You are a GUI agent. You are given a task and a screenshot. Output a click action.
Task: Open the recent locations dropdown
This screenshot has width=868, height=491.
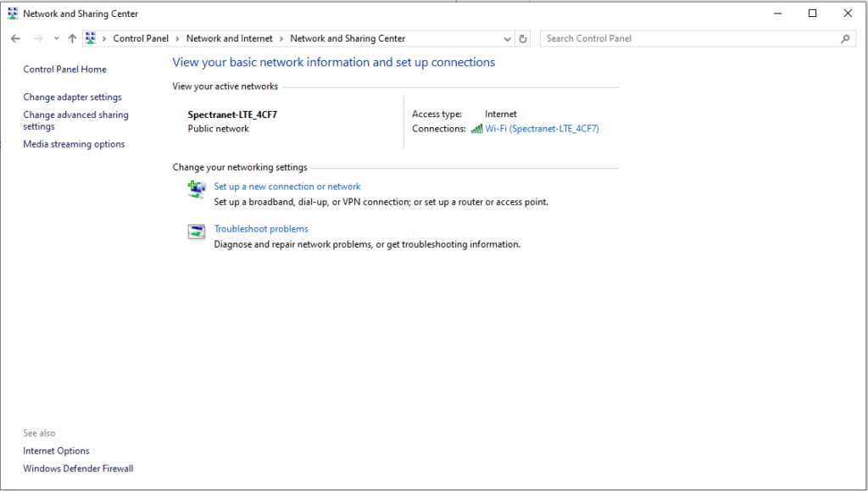pos(56,38)
